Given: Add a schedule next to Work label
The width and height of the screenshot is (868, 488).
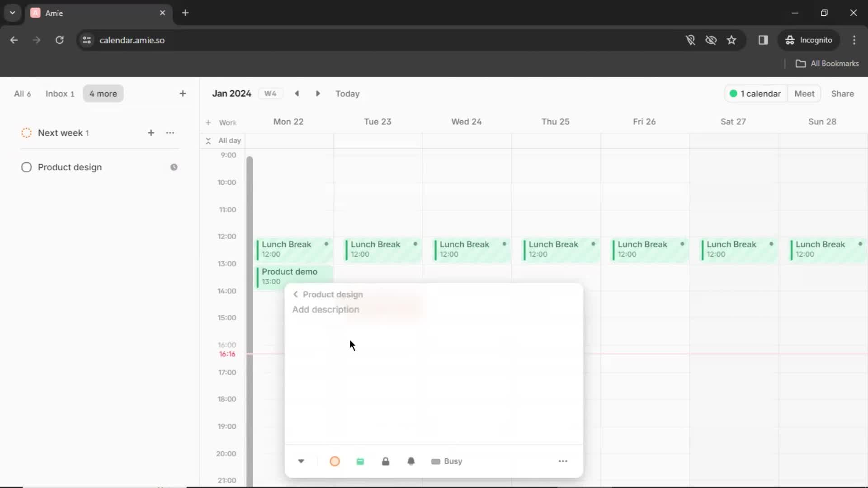Looking at the screenshot, I should pos(208,122).
